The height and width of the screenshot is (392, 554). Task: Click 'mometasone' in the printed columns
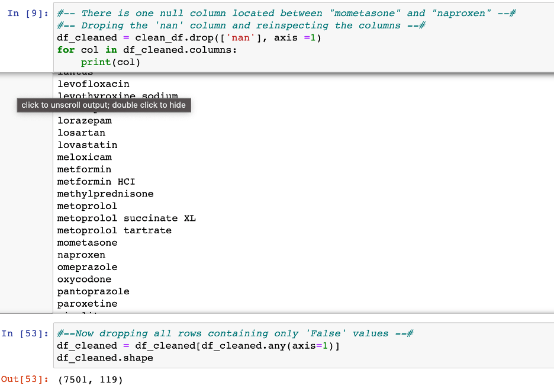pyautogui.click(x=87, y=243)
